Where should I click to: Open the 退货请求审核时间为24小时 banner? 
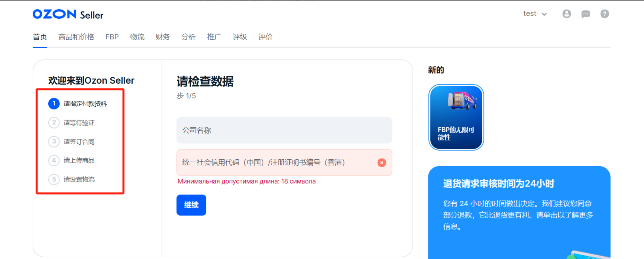coord(519,212)
